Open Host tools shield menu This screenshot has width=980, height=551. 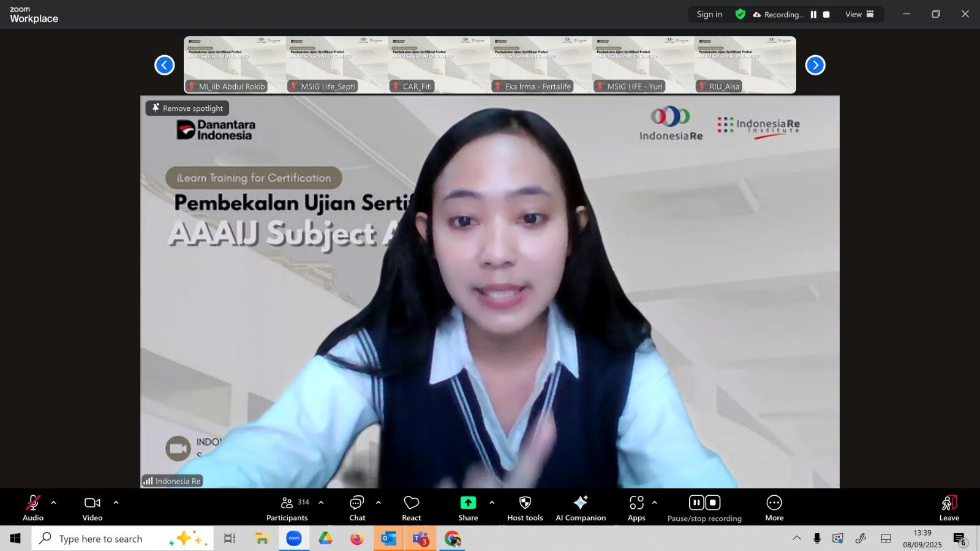(525, 508)
